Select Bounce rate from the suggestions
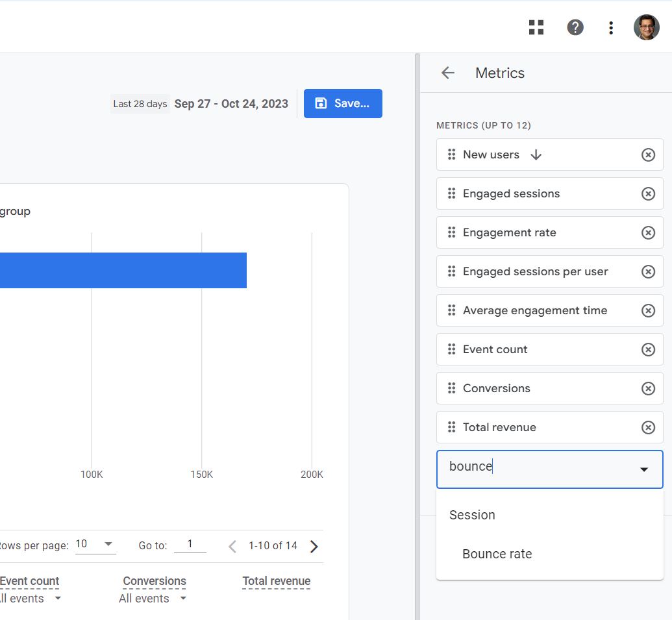 [497, 554]
